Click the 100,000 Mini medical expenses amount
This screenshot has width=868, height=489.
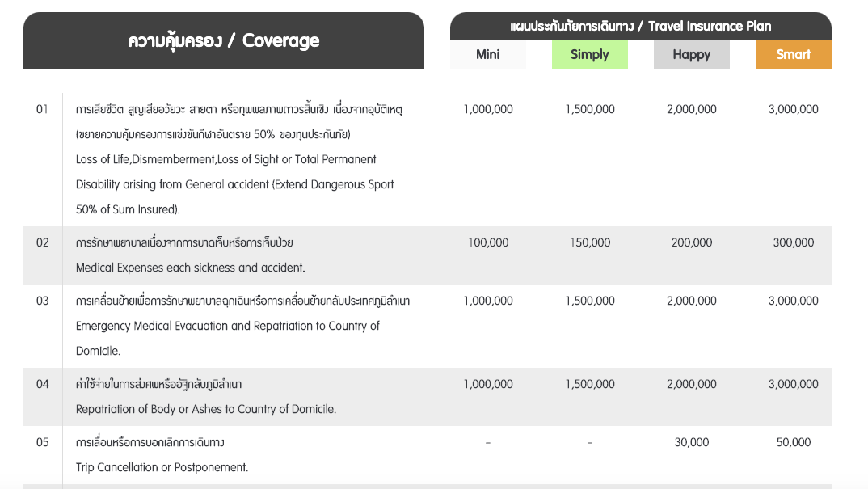[488, 242]
